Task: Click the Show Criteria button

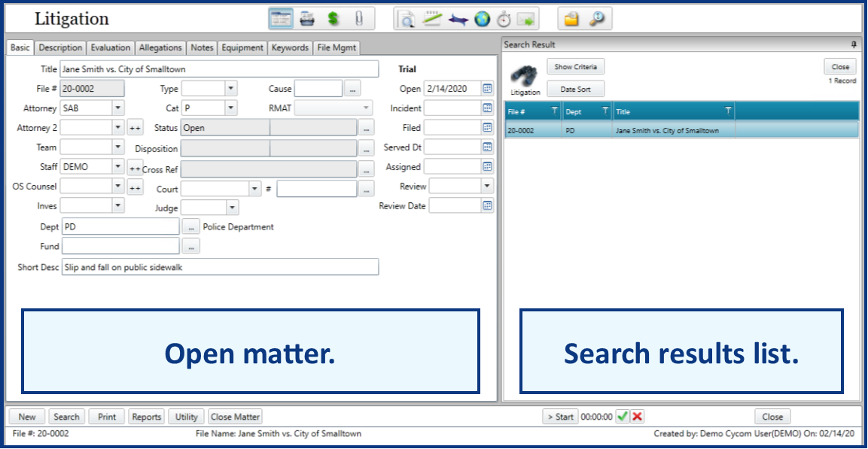Action: (576, 66)
